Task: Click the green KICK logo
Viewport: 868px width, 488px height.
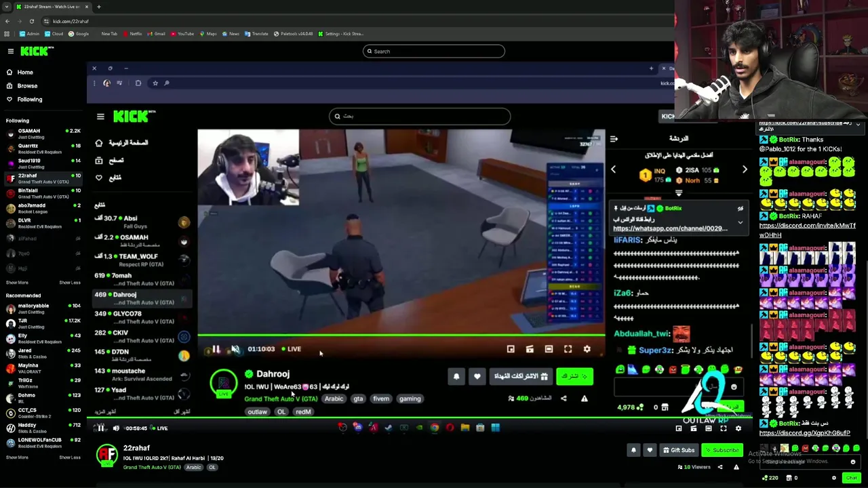Action: (x=36, y=51)
